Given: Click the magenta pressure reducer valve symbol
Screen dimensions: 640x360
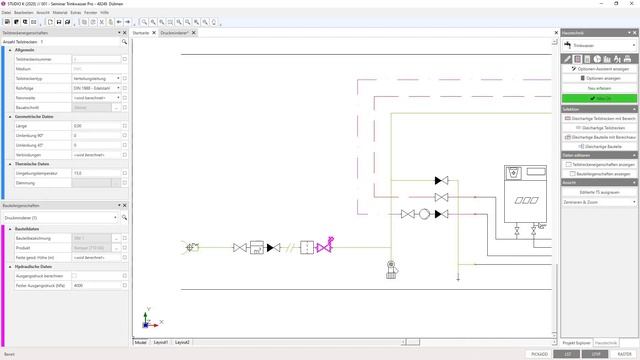Looking at the screenshot, I should tap(325, 245).
